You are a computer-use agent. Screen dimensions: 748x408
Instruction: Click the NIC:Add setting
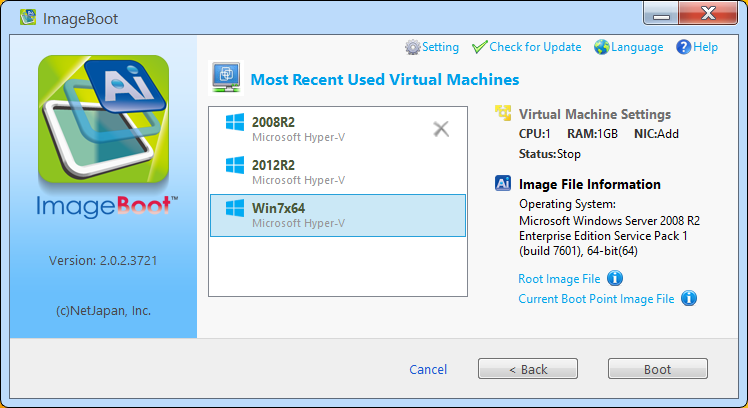click(656, 134)
